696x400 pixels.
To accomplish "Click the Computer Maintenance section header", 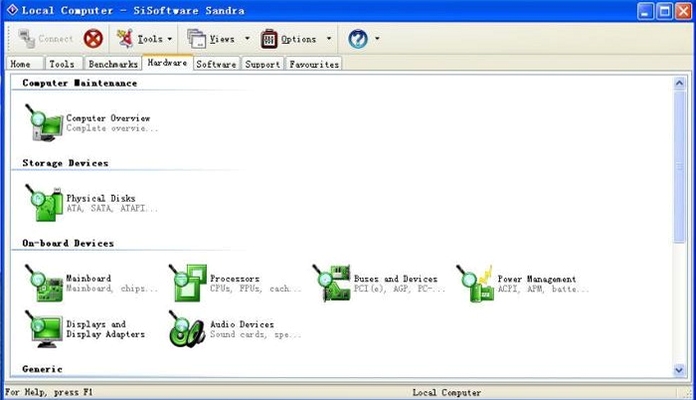I will tap(80, 83).
